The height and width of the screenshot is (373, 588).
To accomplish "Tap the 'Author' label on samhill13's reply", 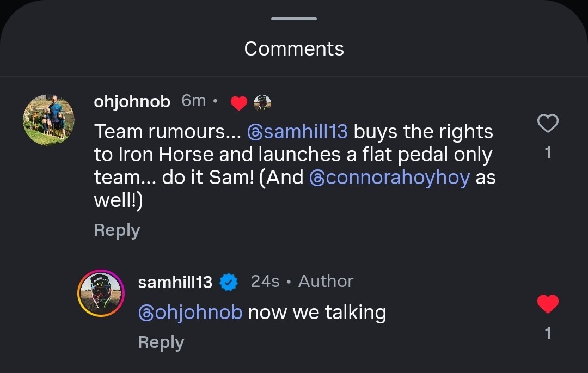I will 326,282.
